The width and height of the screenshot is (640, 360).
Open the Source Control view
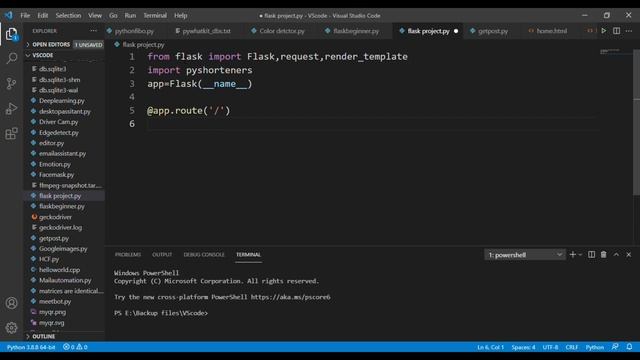pyautogui.click(x=11, y=84)
